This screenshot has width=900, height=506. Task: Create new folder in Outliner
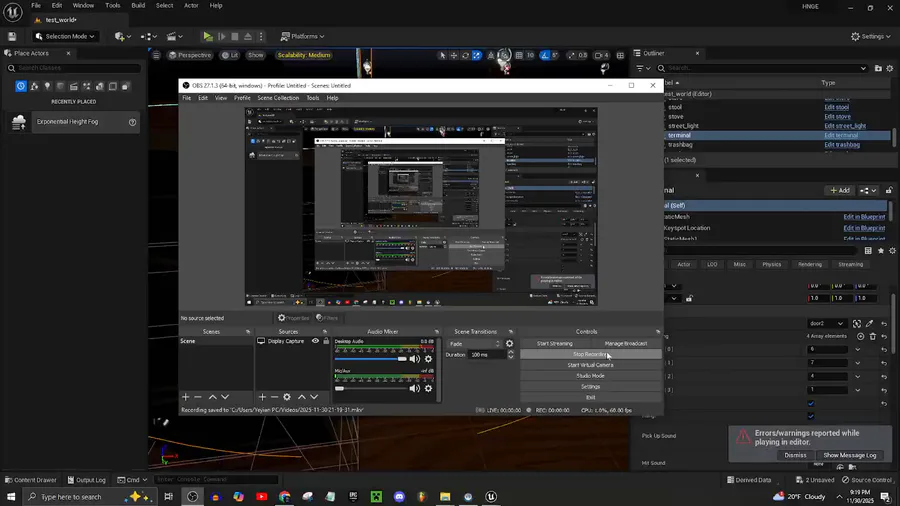[878, 68]
